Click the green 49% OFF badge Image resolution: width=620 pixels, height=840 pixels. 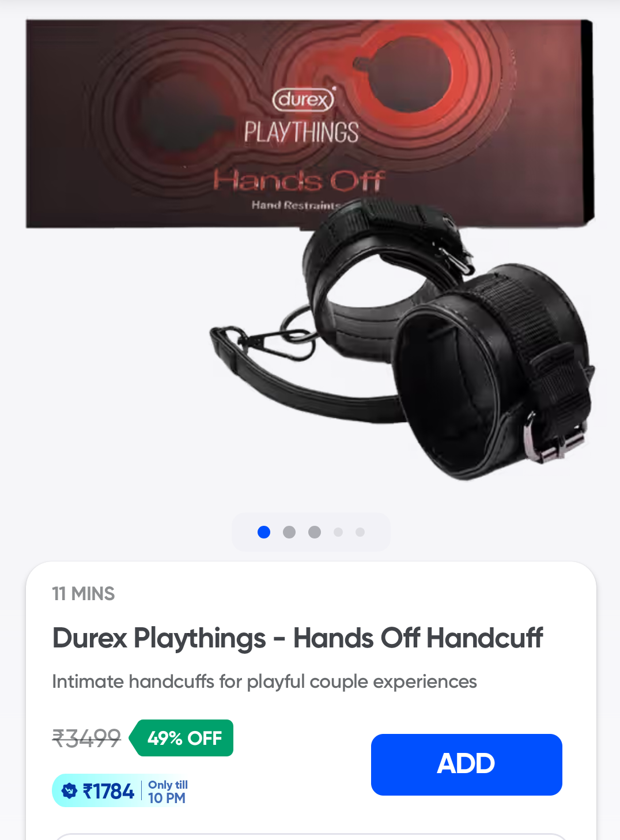click(x=182, y=738)
